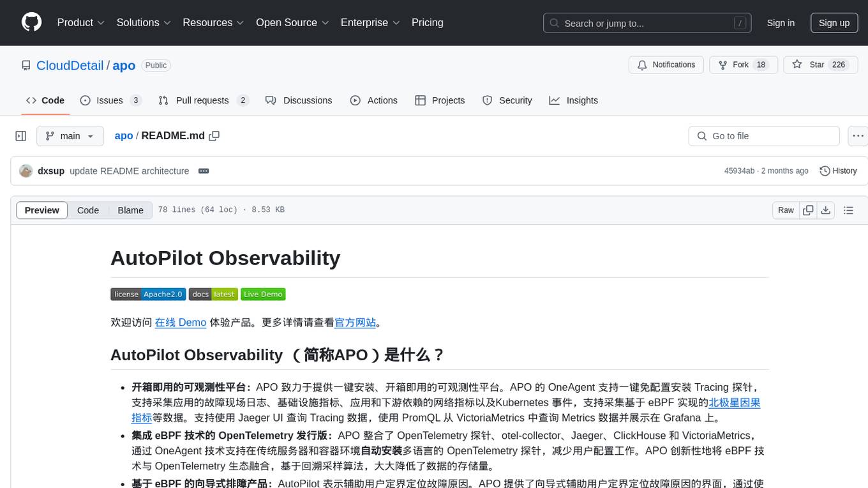Focus the Go to file field
The width and height of the screenshot is (868, 488).
(x=764, y=136)
